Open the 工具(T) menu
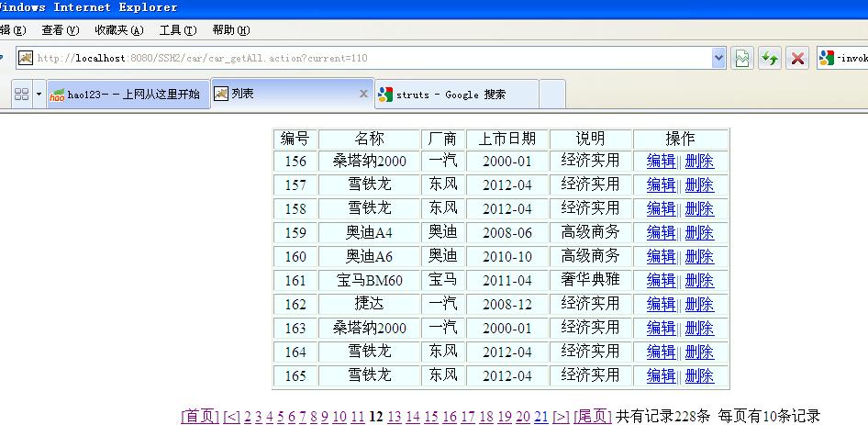This screenshot has height=425, width=868. click(x=178, y=30)
